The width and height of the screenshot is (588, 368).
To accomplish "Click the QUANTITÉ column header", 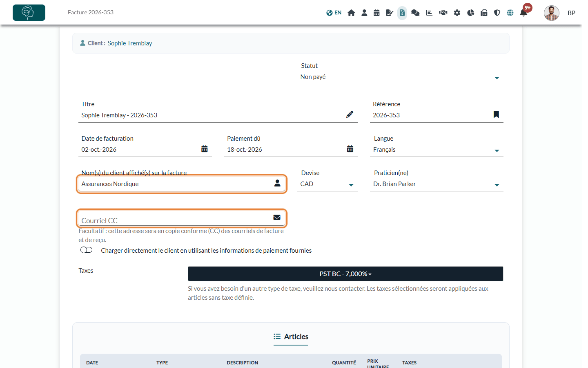I will click(344, 363).
